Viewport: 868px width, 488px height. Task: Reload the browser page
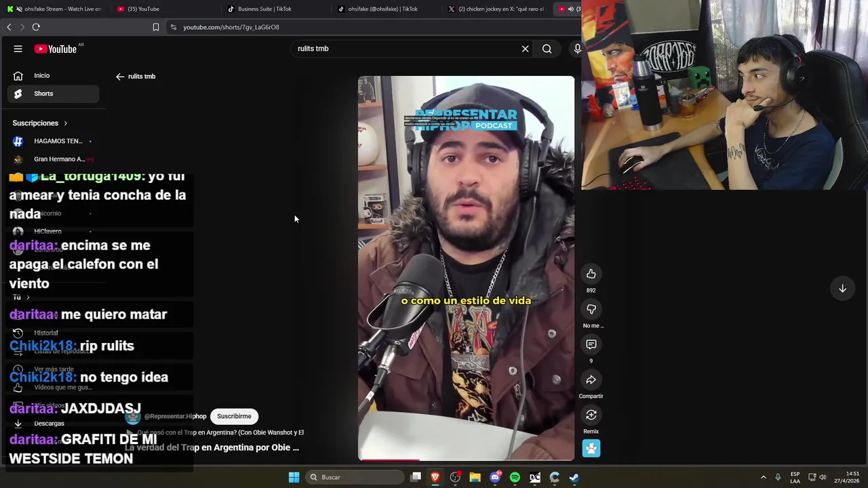coord(36,27)
